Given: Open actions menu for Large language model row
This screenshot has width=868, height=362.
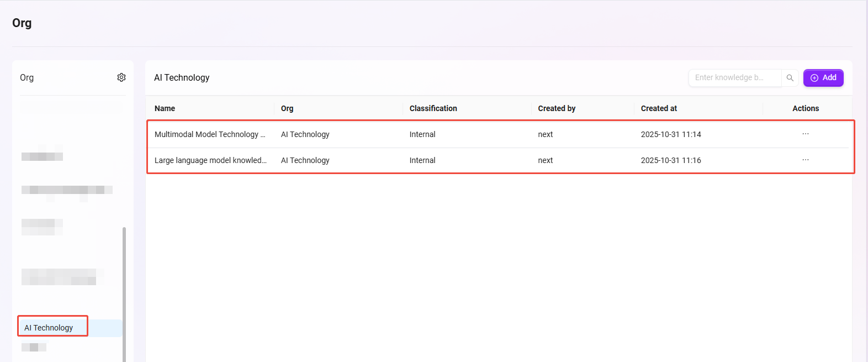Looking at the screenshot, I should pos(805,160).
